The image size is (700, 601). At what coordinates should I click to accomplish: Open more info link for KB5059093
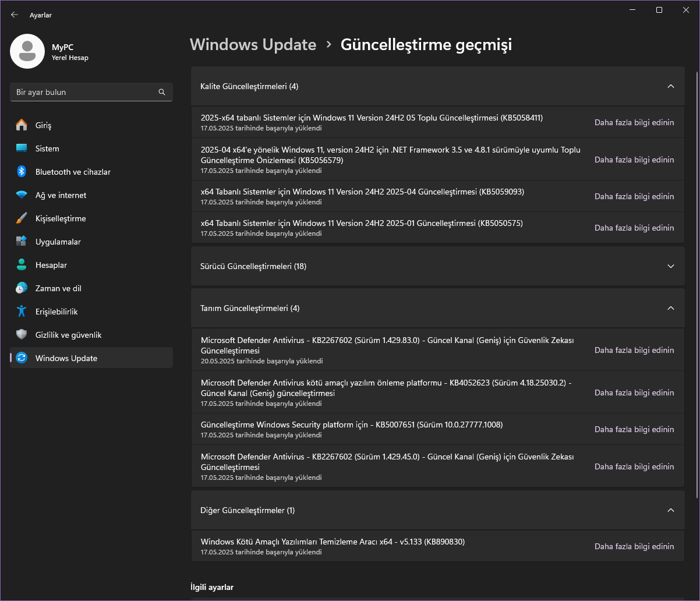pos(634,196)
